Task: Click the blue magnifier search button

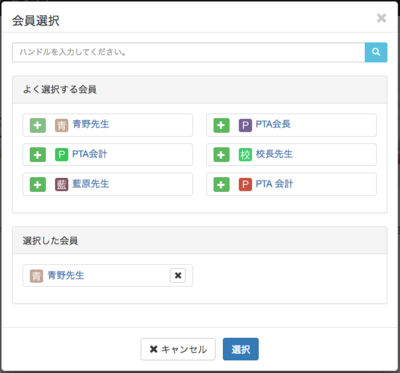Action: click(376, 52)
